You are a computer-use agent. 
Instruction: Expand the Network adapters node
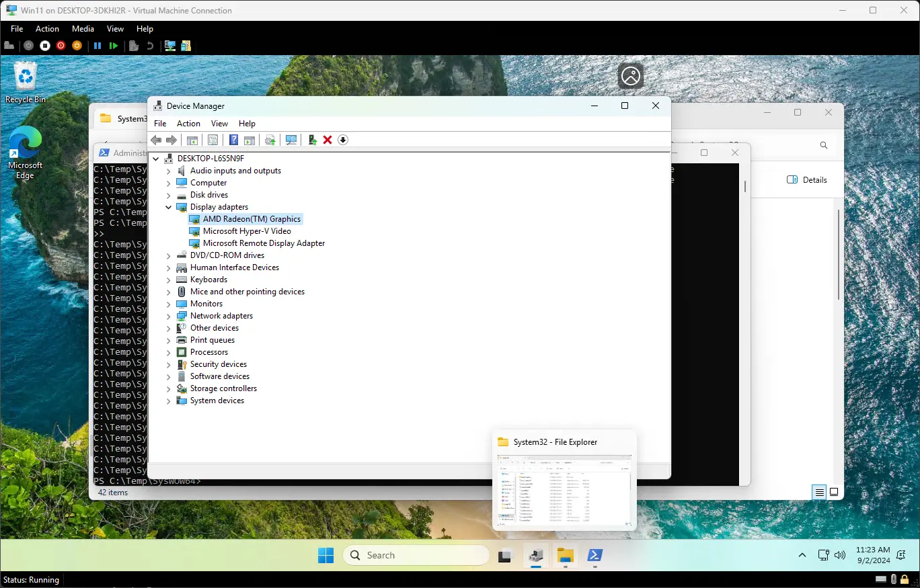[169, 316]
